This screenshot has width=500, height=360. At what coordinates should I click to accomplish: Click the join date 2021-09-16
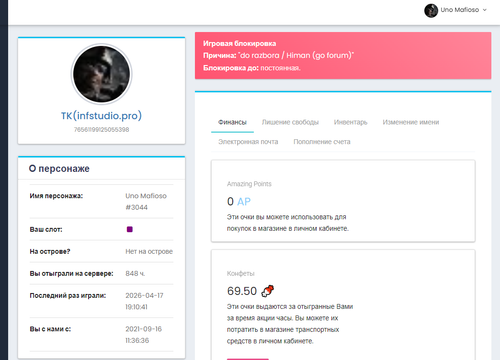[x=144, y=329]
